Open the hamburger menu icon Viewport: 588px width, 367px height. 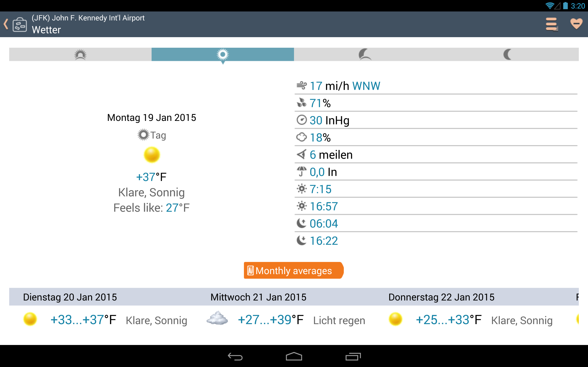551,24
